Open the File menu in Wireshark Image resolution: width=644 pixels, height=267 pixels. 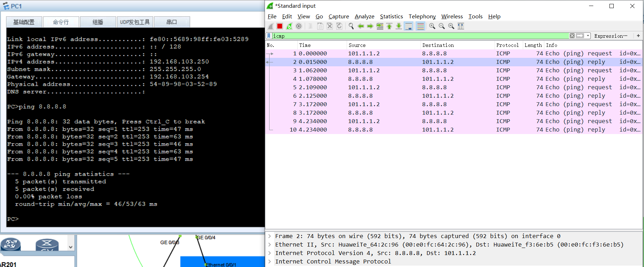point(272,16)
